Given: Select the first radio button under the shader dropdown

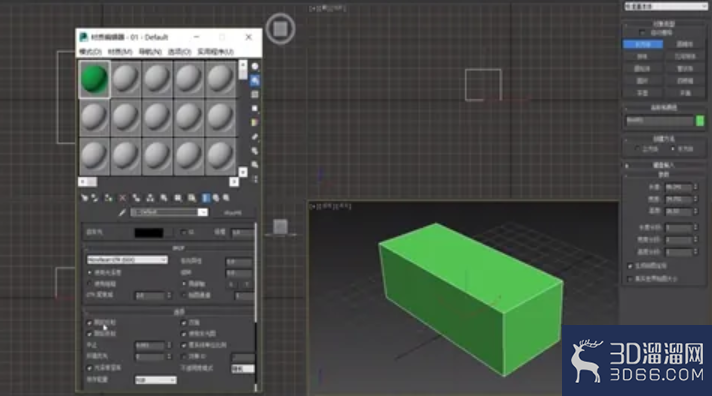Looking at the screenshot, I should click(x=89, y=272).
